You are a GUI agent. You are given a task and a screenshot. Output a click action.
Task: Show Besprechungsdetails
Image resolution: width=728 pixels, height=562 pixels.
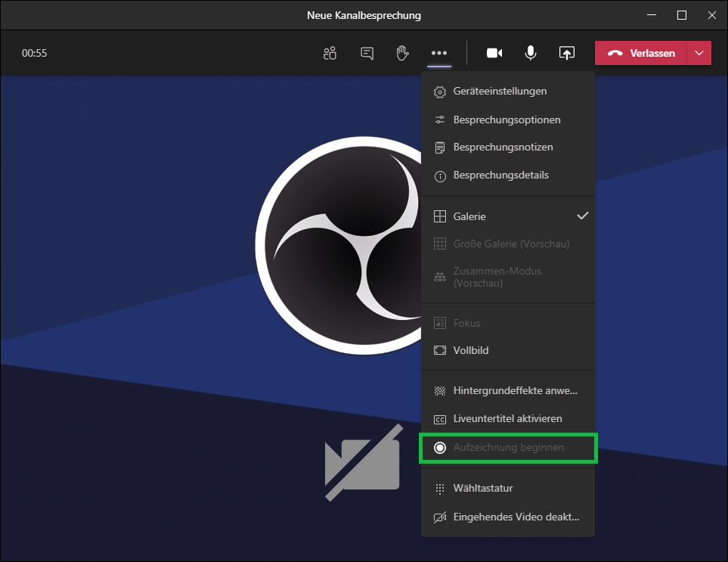508,175
